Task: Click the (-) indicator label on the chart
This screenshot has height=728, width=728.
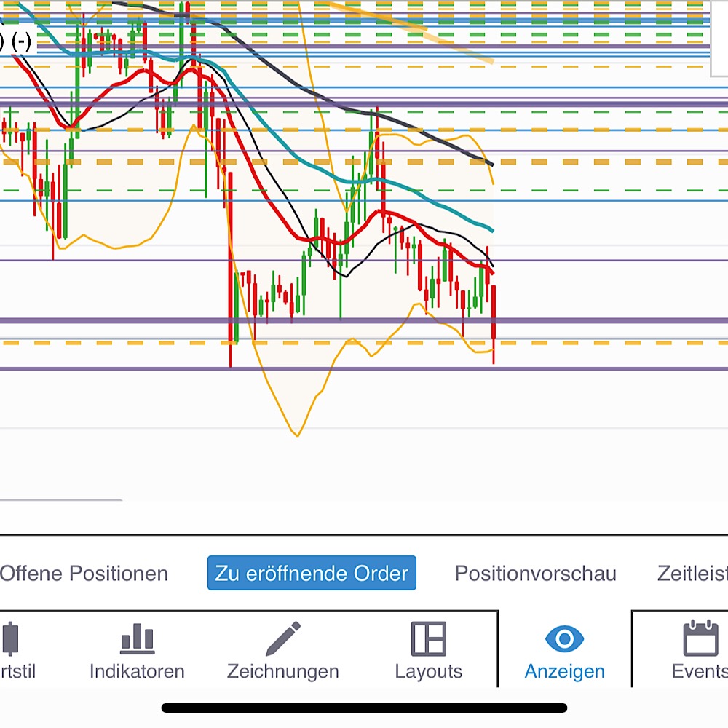Action: pos(20,42)
